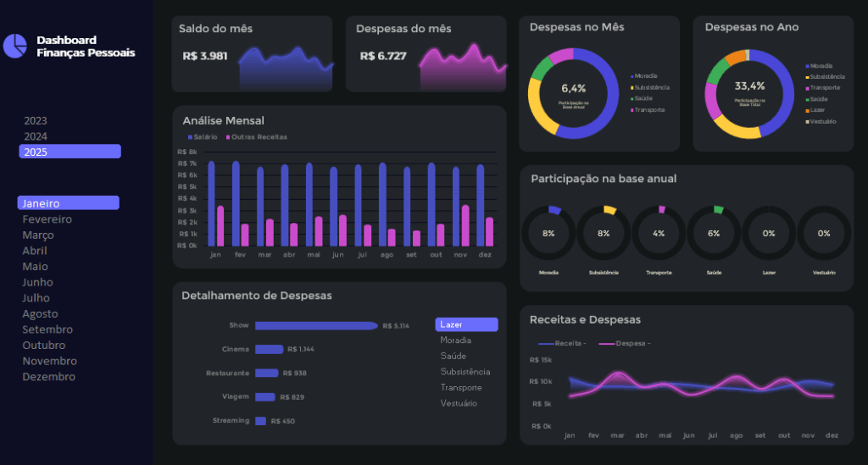Click the Dashboard Finanças Pessoais title
Viewport: 868px width, 465px height.
86,47
